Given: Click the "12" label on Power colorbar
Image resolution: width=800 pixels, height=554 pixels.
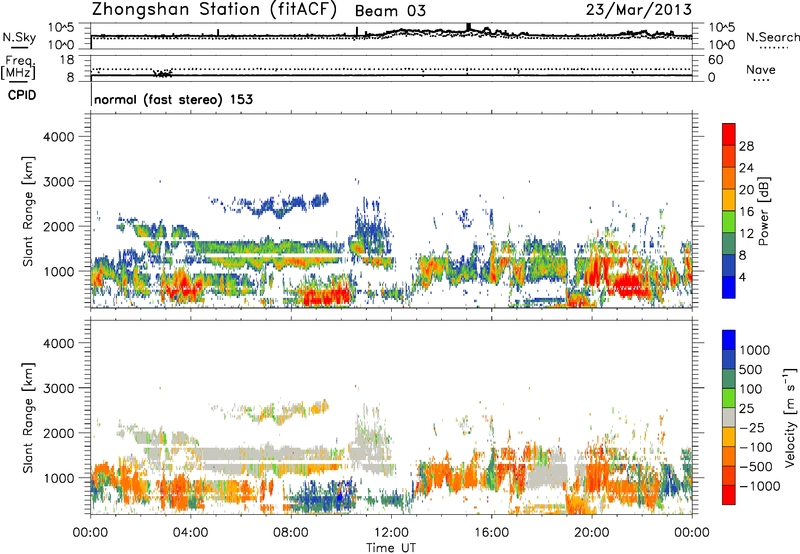Looking at the screenshot, I should (746, 234).
